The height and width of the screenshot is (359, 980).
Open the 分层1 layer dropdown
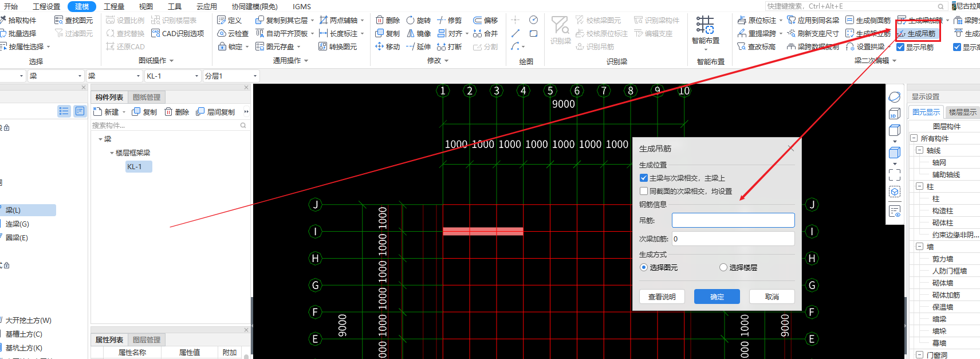click(255, 76)
